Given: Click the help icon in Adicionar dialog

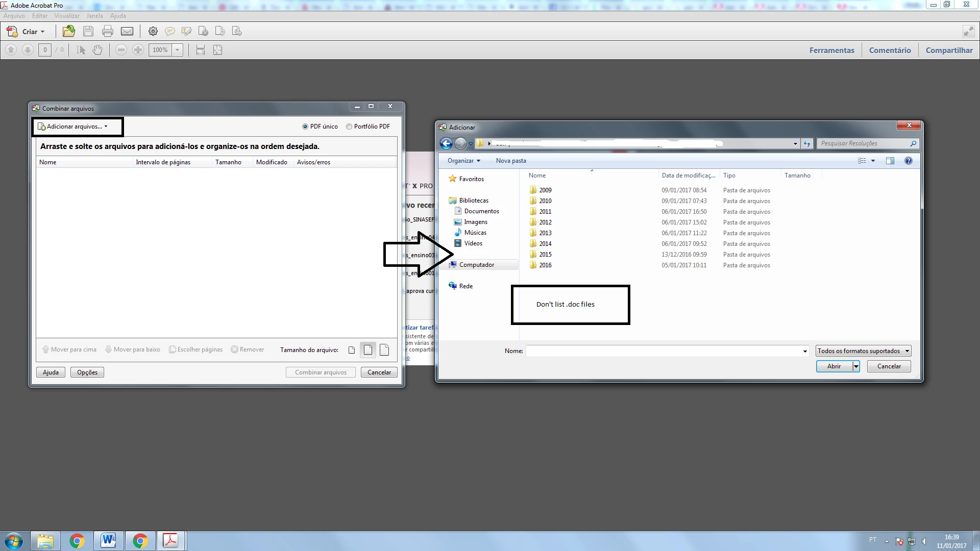Looking at the screenshot, I should (x=909, y=161).
